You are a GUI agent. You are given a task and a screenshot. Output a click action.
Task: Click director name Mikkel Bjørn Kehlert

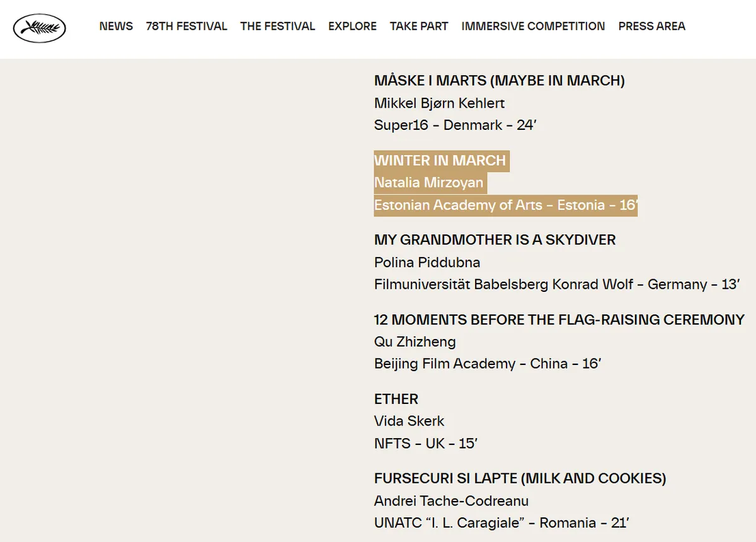tap(439, 103)
